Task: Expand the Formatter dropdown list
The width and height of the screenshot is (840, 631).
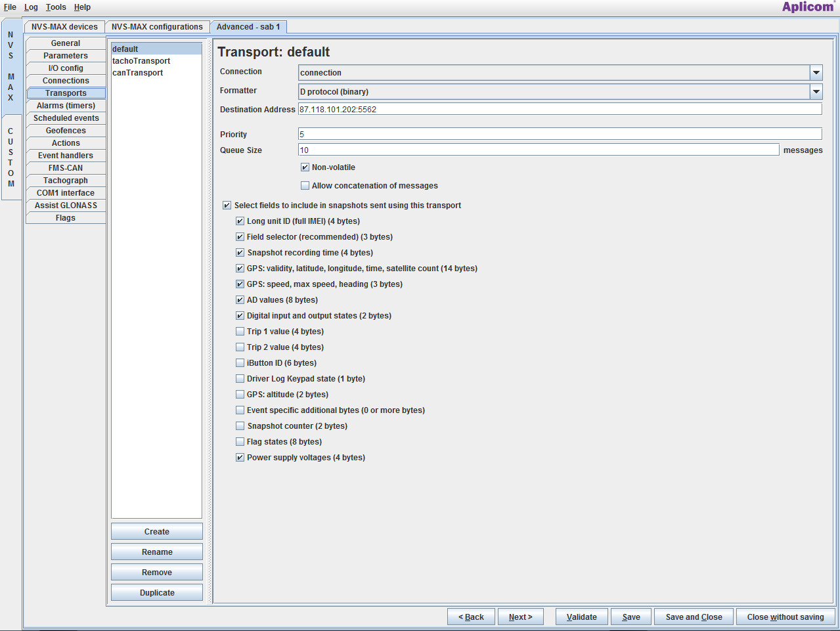Action: click(816, 92)
